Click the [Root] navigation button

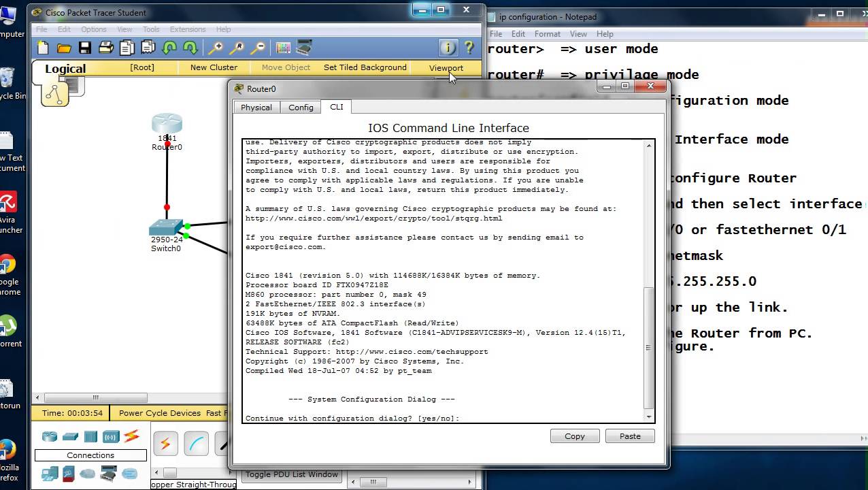(142, 67)
